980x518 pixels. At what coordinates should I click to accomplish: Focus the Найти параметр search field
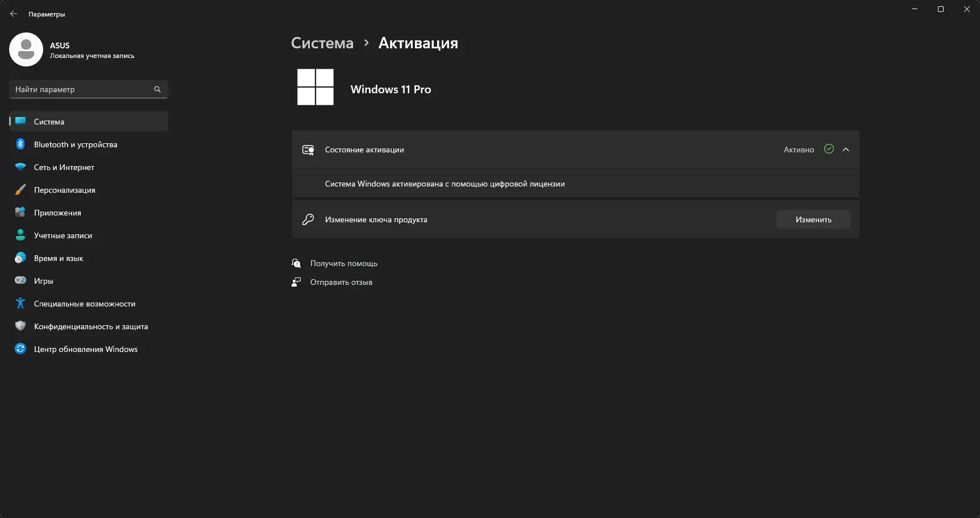point(82,89)
